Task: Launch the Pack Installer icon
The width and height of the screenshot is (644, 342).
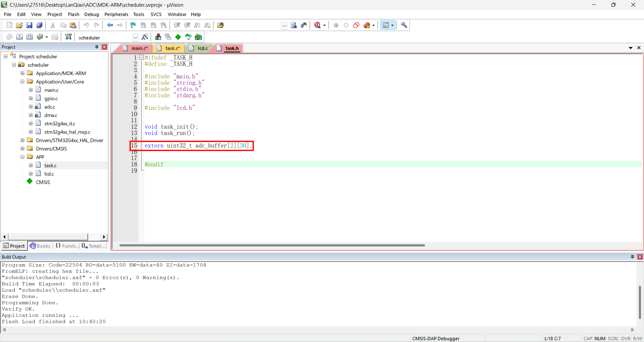Action: (x=199, y=37)
